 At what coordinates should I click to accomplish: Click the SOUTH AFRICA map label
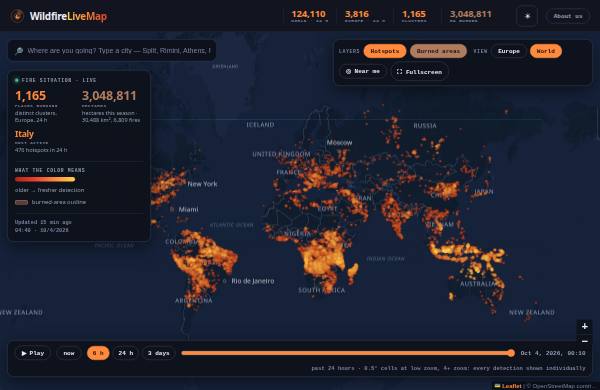321,290
